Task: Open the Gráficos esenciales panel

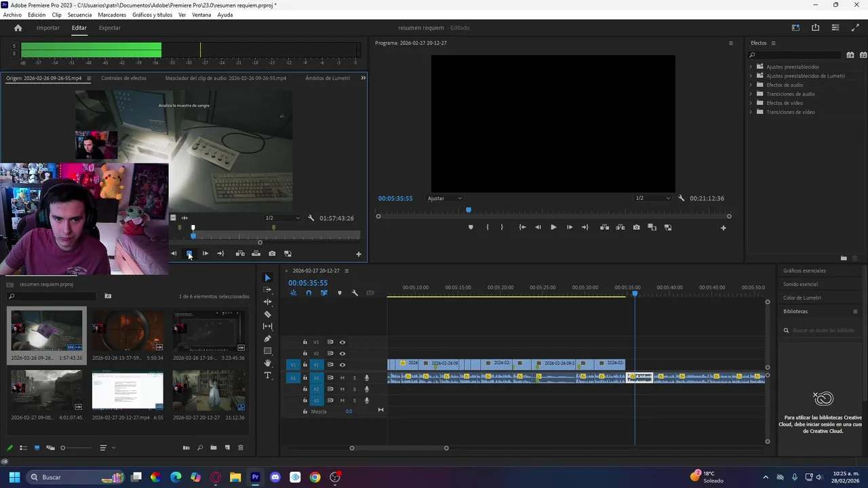Action: pyautogui.click(x=804, y=270)
